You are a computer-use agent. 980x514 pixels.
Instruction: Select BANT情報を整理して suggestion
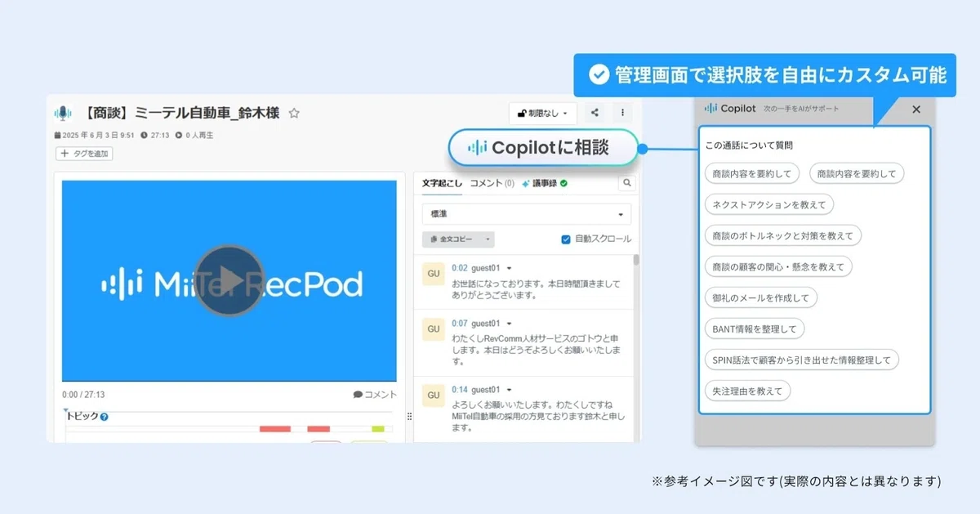(755, 329)
